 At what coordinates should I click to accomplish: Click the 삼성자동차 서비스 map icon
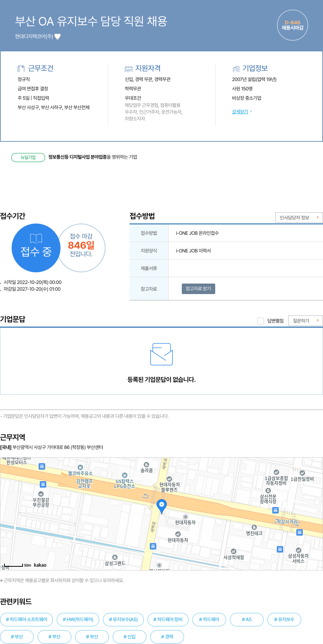pos(298,550)
